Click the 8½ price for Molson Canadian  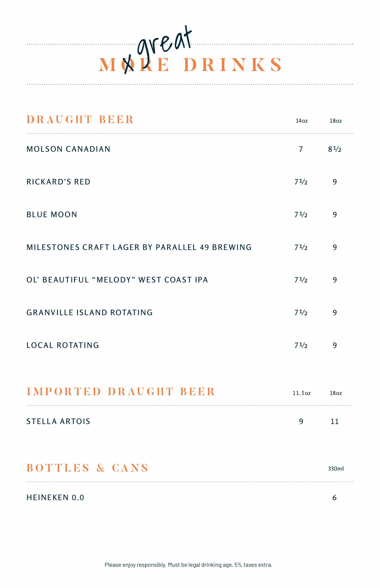pos(335,149)
